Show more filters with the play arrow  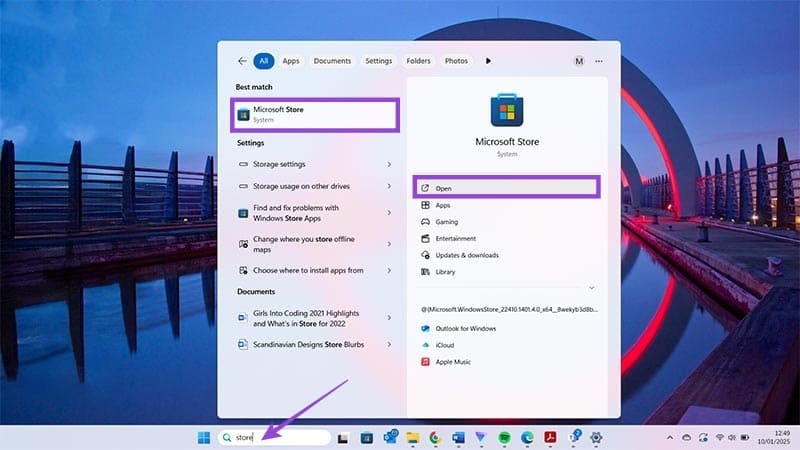(488, 61)
